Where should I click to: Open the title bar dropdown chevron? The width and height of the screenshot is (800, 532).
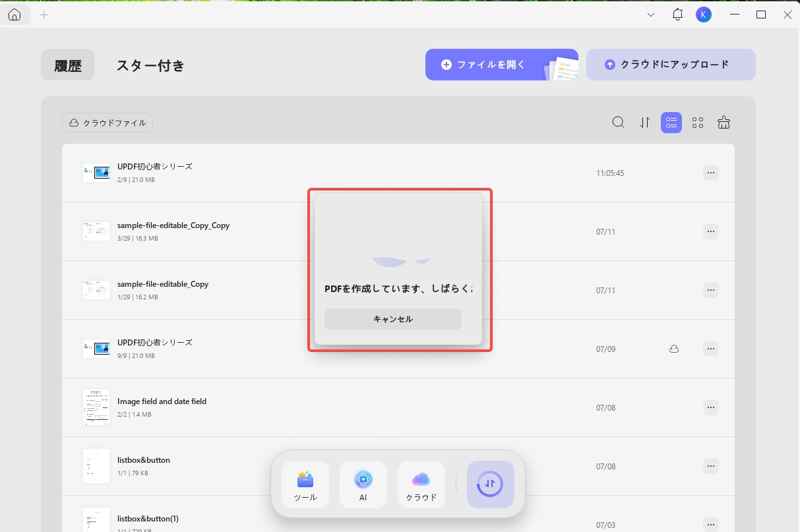pos(651,15)
